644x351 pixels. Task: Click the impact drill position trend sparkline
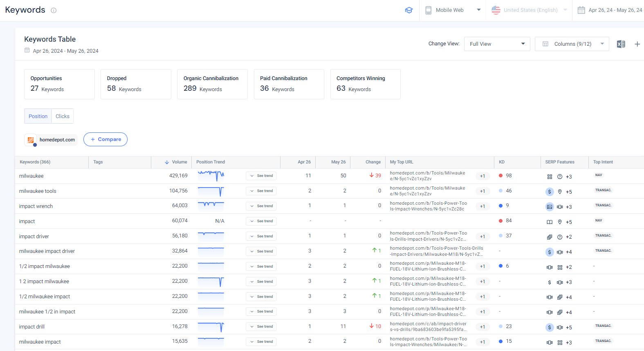point(211,326)
